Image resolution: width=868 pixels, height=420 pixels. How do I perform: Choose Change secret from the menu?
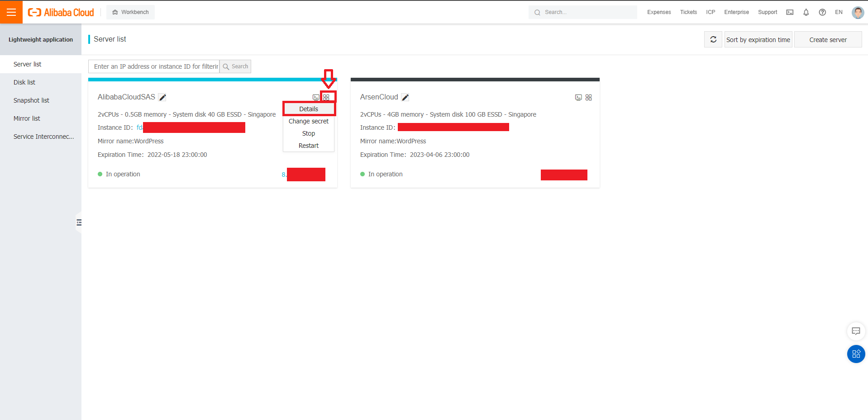pyautogui.click(x=309, y=121)
